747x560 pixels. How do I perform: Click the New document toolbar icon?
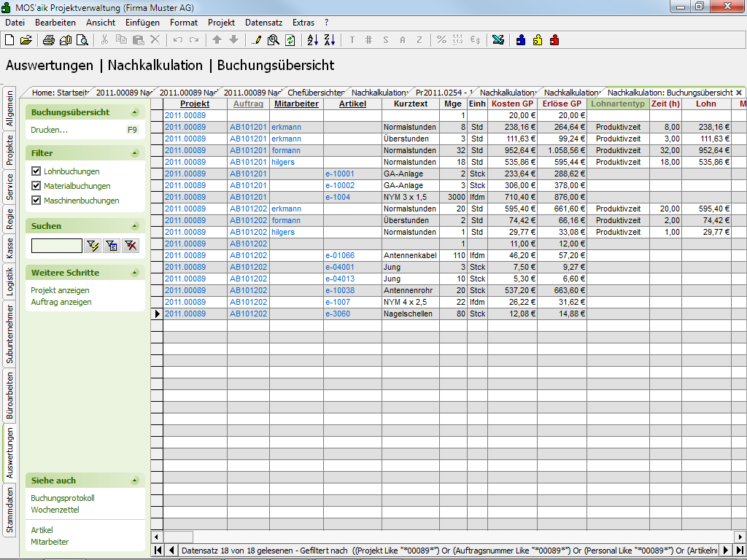(x=9, y=41)
